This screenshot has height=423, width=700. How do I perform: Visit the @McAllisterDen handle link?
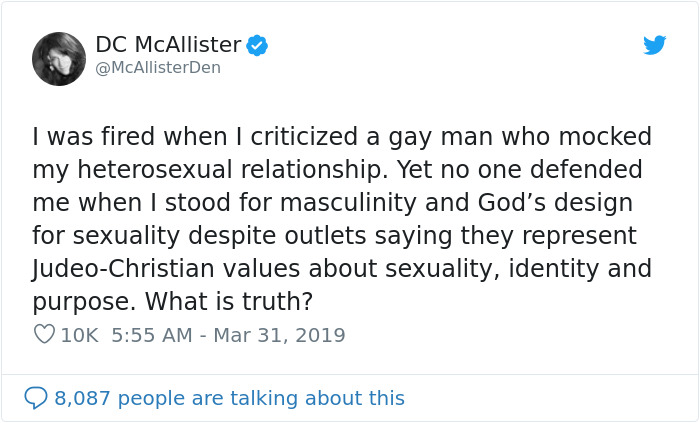coord(157,68)
